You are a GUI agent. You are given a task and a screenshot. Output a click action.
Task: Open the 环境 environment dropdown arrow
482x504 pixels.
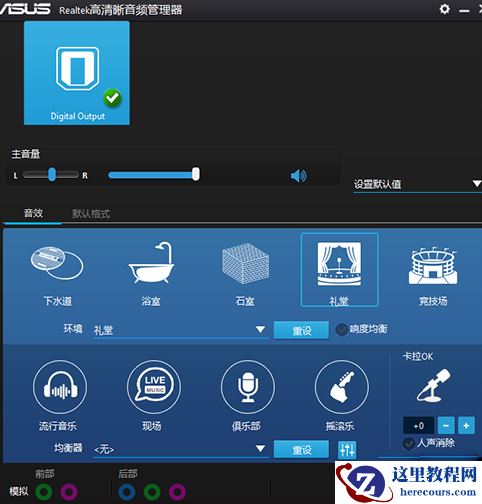click(260, 330)
